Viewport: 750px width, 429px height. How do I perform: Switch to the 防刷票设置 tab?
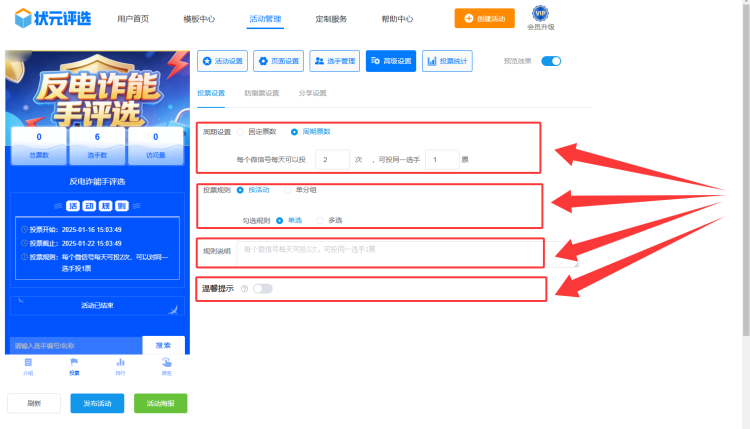(x=262, y=93)
